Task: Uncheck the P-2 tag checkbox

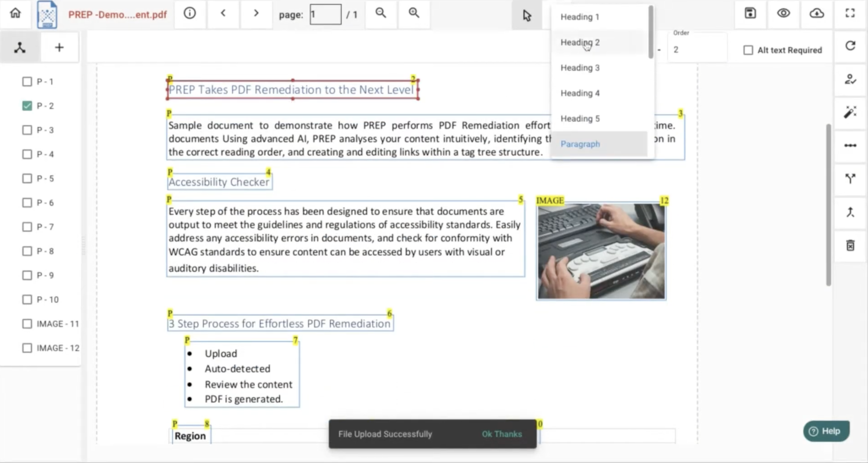Action: (27, 105)
